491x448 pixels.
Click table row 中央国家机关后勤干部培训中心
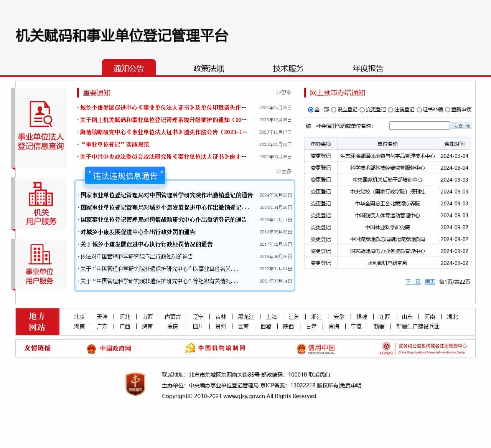click(x=387, y=180)
